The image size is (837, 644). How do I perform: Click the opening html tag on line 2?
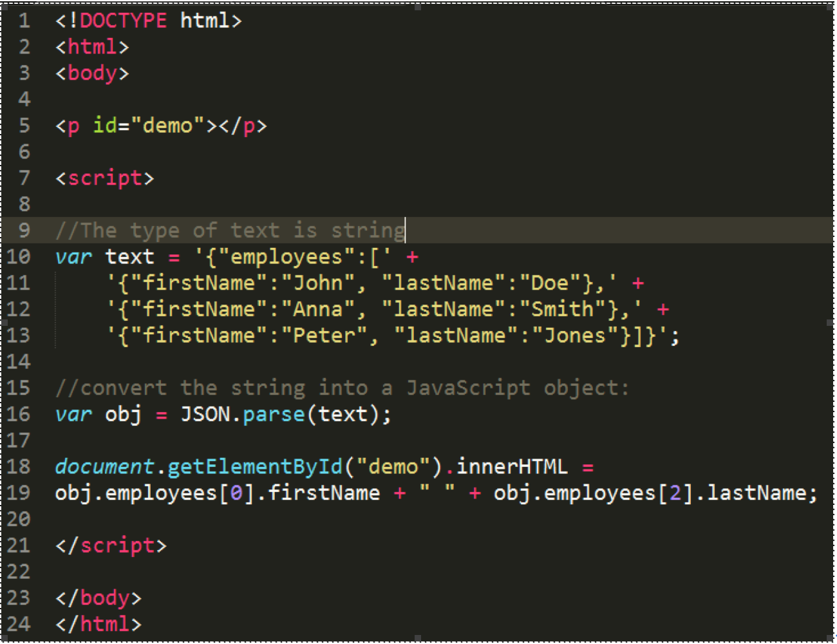click(x=92, y=47)
